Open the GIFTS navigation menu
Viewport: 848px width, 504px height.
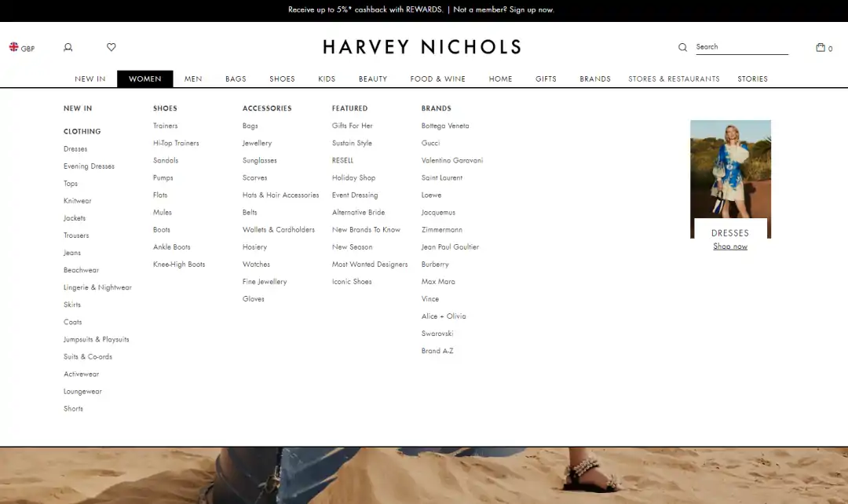pyautogui.click(x=546, y=79)
